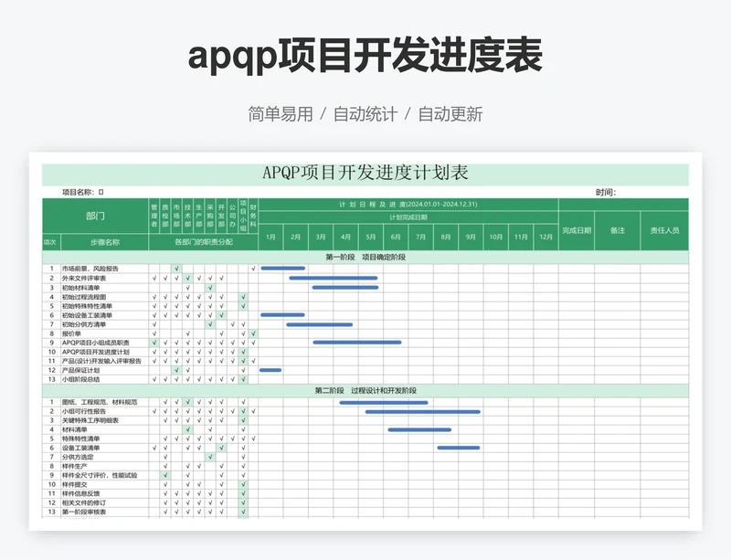Click the 第一阶段 项目确定阶段 section row
The width and height of the screenshot is (731, 560).
365,258
